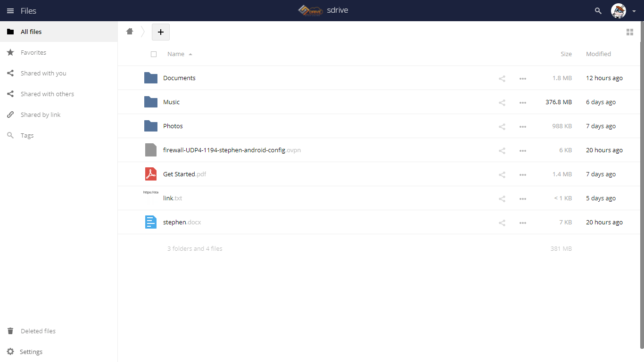Expand the Settings section
This screenshot has height=362, width=644.
click(x=31, y=352)
